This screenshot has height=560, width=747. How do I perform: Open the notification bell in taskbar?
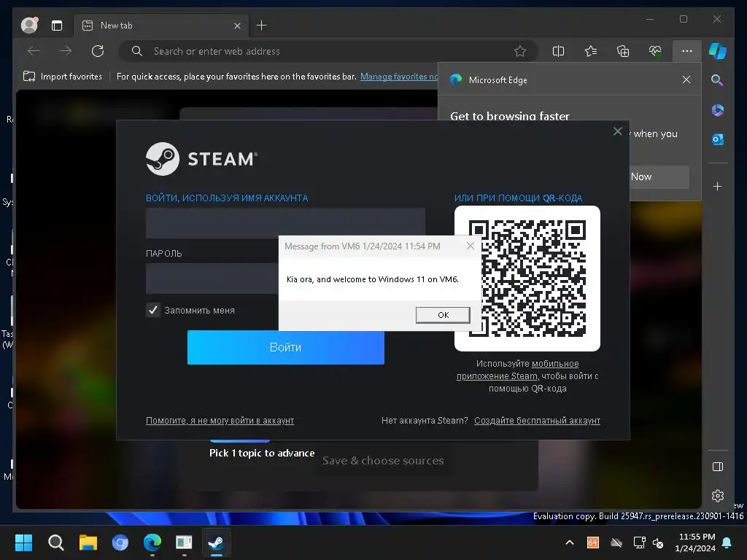727,542
